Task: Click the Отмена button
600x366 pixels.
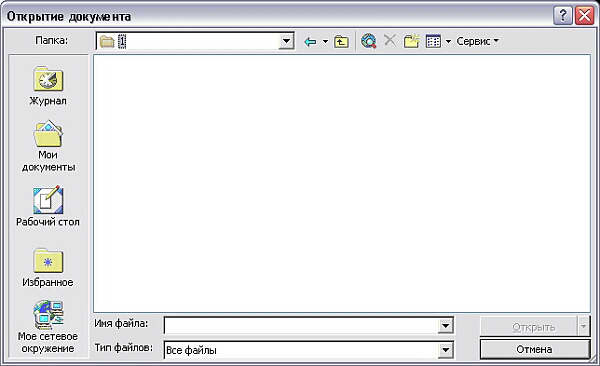Action: 535,349
